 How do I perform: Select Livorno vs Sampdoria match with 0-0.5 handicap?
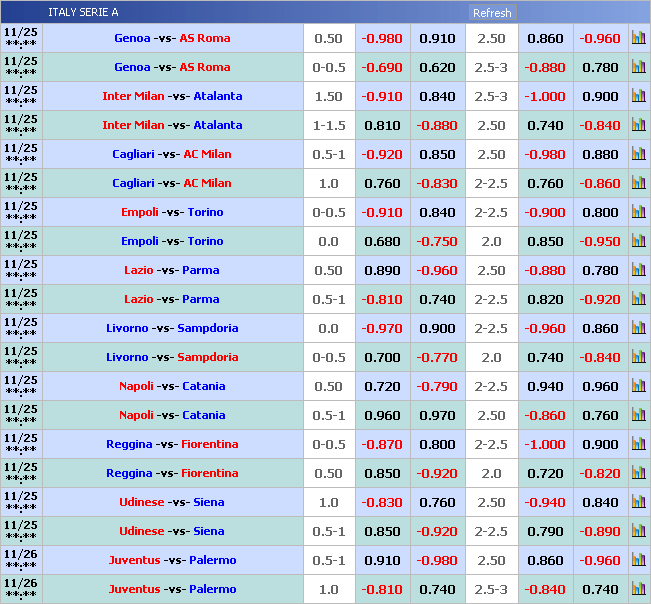point(172,358)
